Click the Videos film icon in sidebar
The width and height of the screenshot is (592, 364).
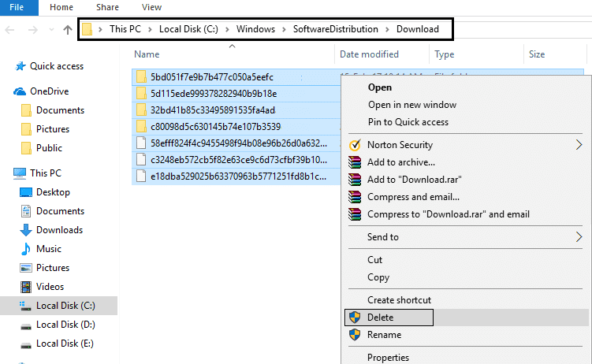click(26, 287)
